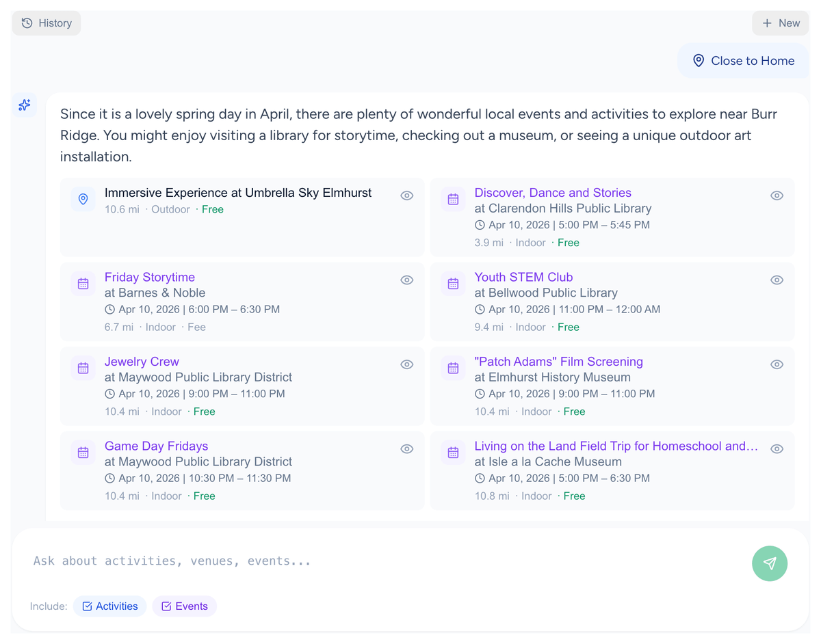Click "at Barnes & Noble" venue text
The width and height of the screenshot is (821, 644).
tap(155, 293)
